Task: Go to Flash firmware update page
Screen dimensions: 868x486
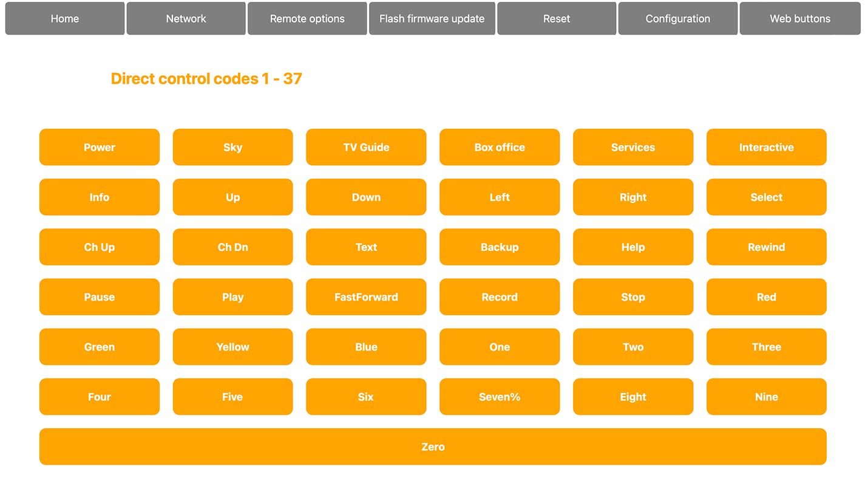Action: click(432, 18)
